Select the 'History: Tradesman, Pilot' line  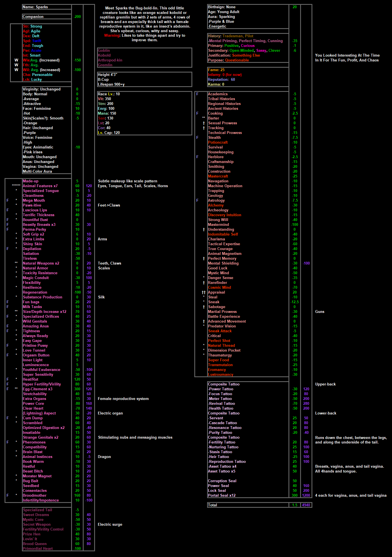pyautogui.click(x=230, y=36)
